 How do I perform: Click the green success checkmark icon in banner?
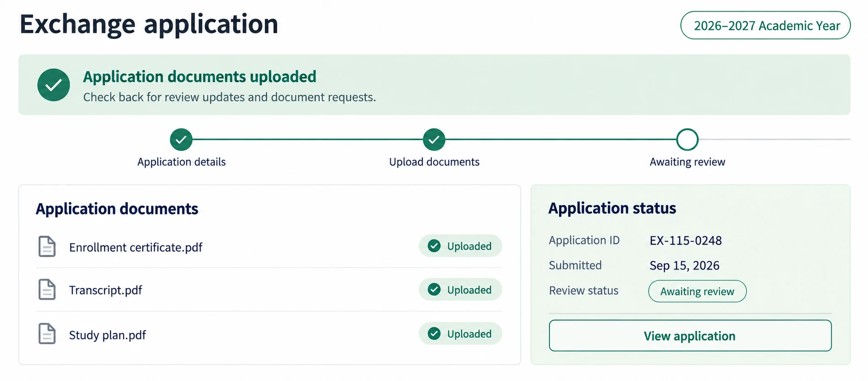pos(54,85)
